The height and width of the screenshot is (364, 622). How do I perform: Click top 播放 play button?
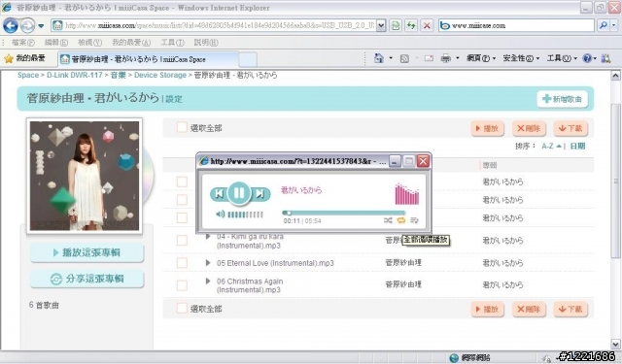click(488, 128)
